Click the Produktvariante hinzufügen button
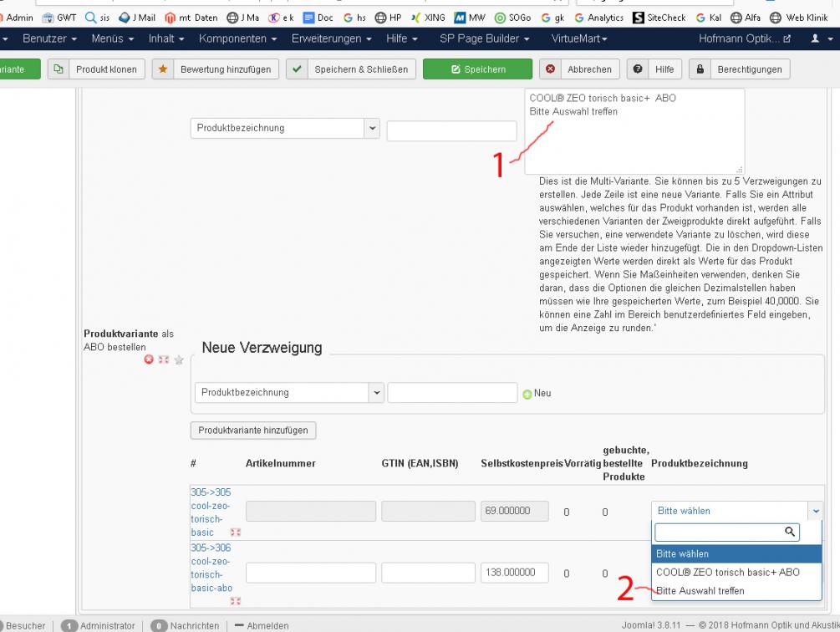 click(x=252, y=431)
